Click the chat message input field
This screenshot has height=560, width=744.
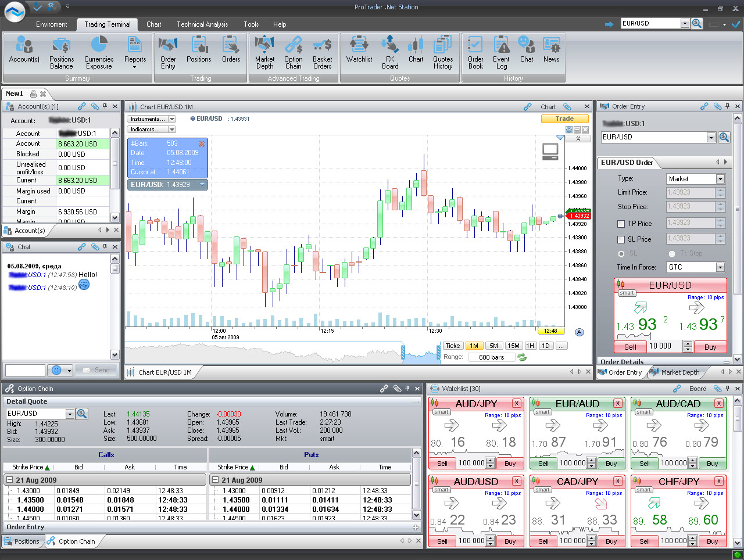[25, 370]
